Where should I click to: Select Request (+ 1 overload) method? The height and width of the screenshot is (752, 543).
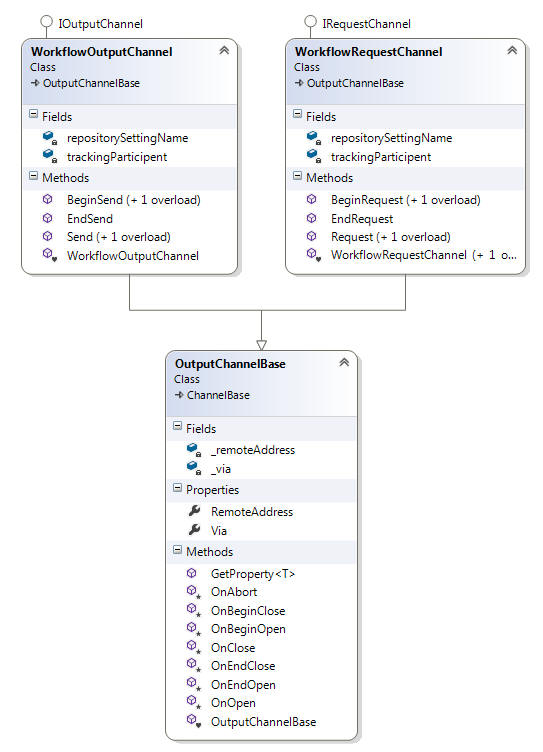click(x=390, y=237)
